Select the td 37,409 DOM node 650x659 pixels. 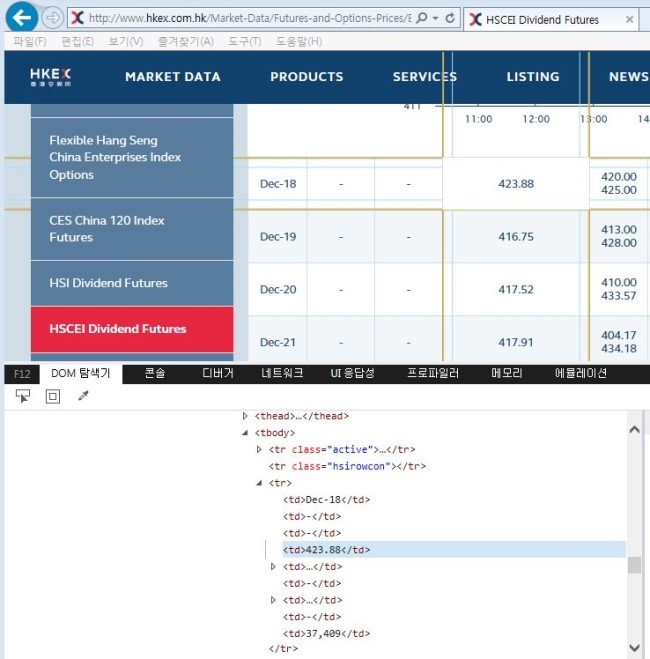[x=326, y=633]
